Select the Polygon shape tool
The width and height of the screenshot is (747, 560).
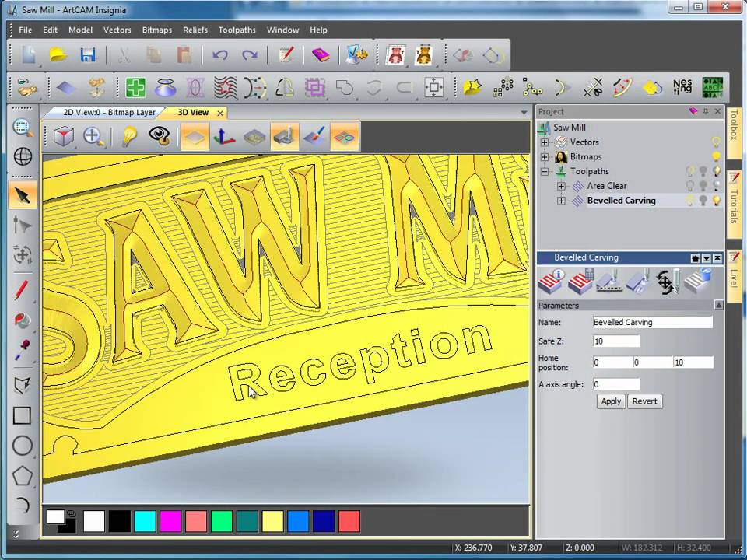pos(22,476)
